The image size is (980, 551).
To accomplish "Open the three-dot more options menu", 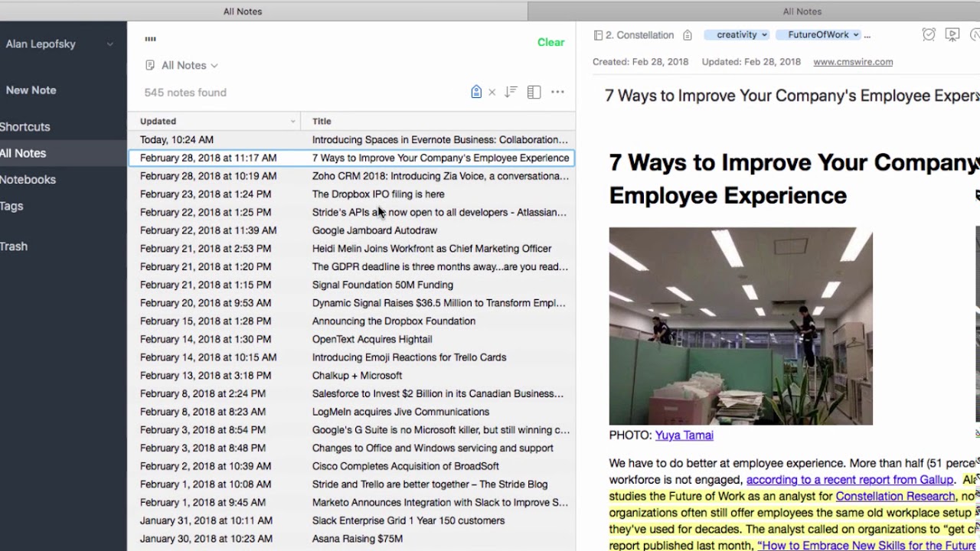I will (557, 92).
